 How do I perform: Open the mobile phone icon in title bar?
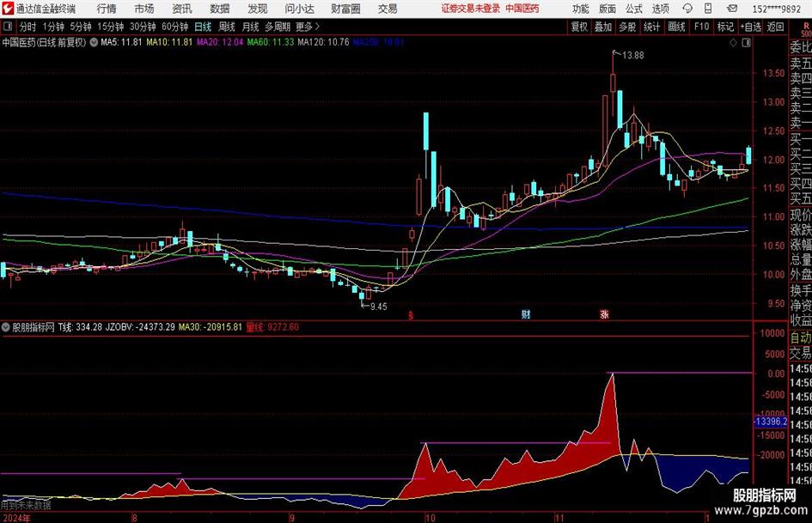(x=708, y=9)
